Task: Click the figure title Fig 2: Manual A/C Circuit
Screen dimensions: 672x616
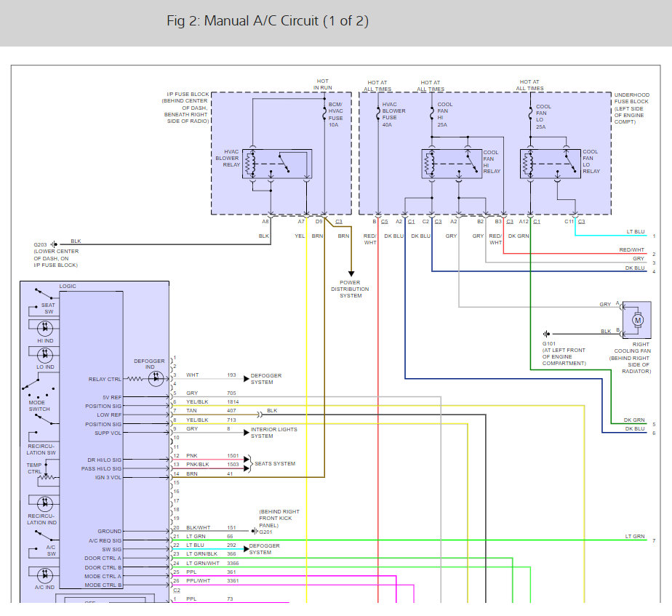Action: point(268,20)
